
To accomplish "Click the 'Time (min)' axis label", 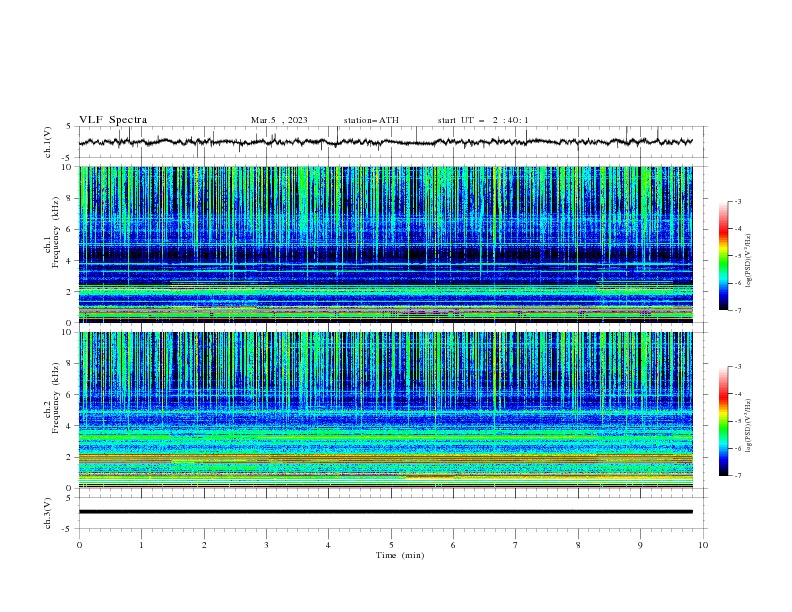I will tap(400, 555).
